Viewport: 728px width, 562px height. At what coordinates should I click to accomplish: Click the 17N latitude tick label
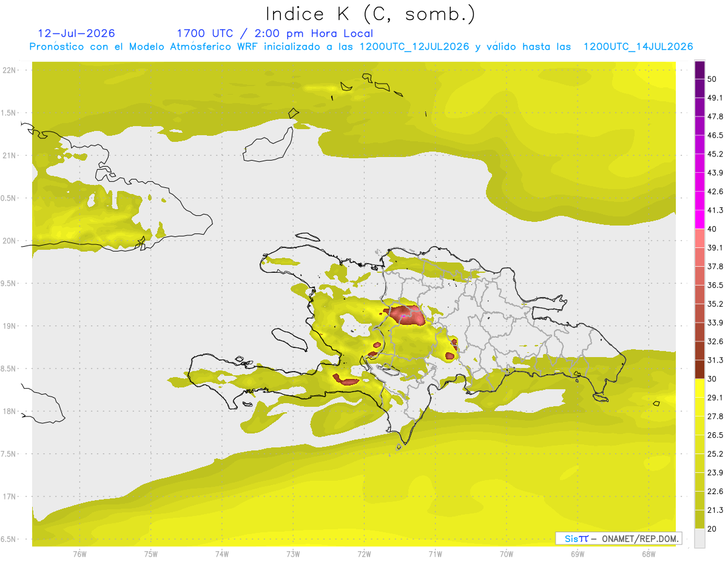[10, 497]
